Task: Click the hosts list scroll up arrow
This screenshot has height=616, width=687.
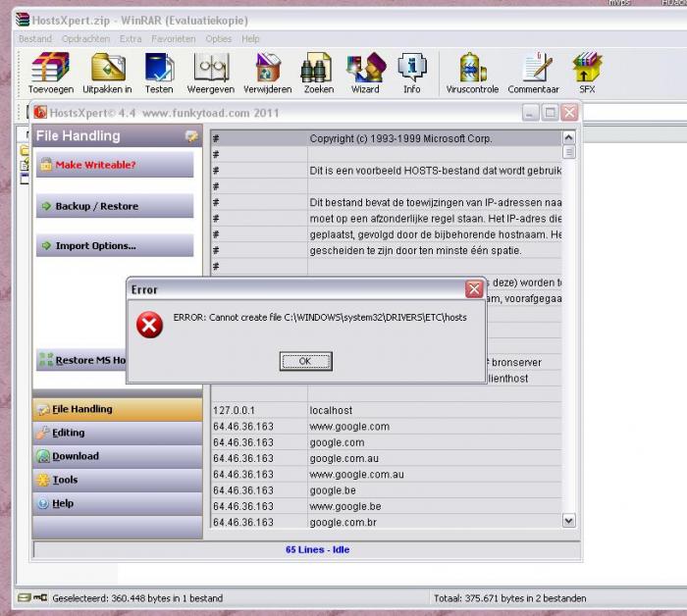Action: (568, 138)
